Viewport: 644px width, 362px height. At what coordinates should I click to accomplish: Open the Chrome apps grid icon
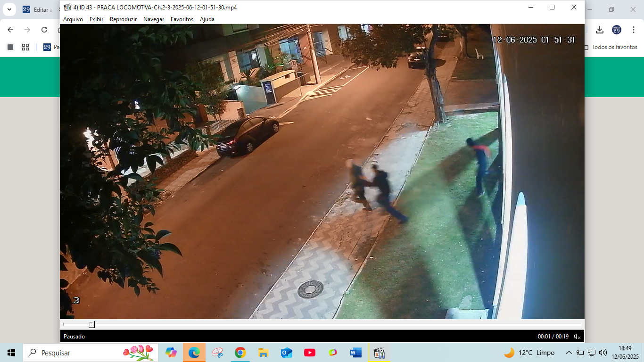tap(25, 47)
